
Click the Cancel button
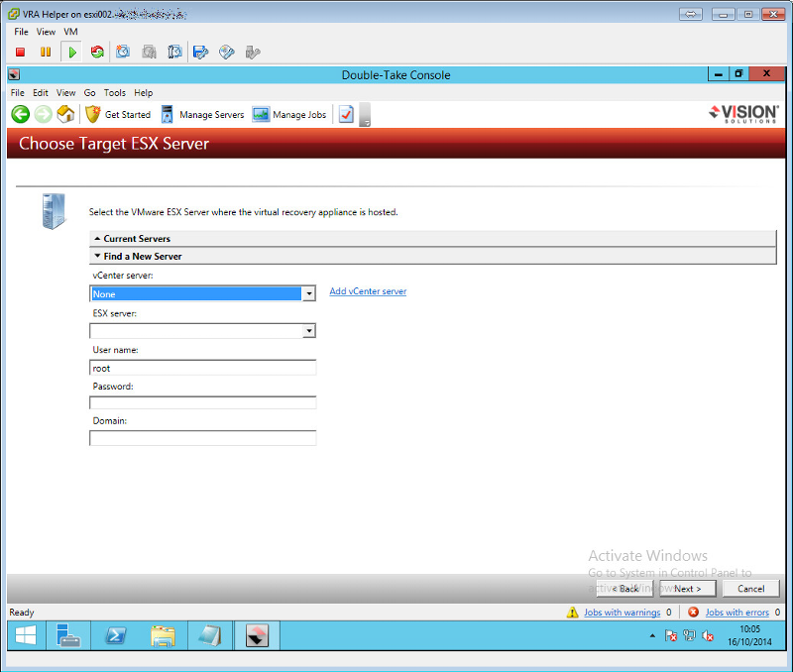pos(751,589)
